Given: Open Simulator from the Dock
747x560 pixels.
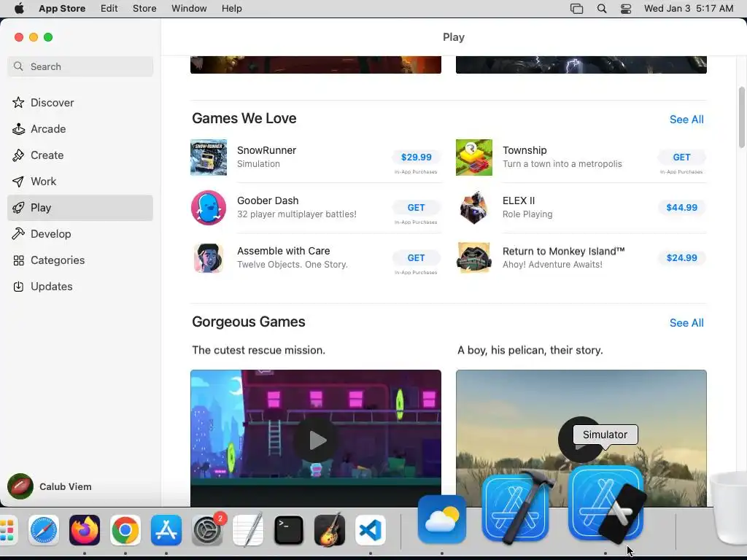Looking at the screenshot, I should [x=606, y=504].
